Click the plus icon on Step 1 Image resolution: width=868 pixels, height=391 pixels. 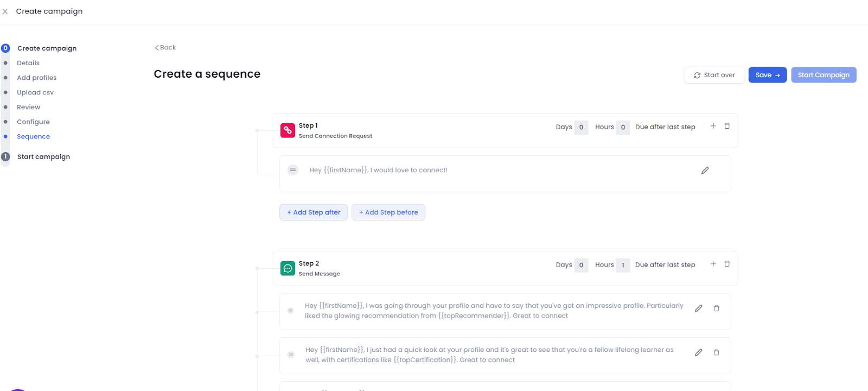click(713, 126)
